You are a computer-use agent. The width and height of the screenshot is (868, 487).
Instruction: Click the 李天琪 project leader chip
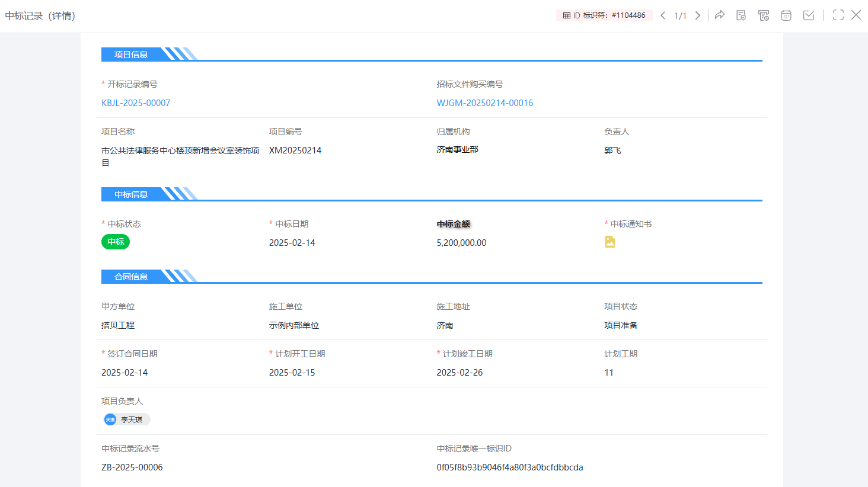127,419
